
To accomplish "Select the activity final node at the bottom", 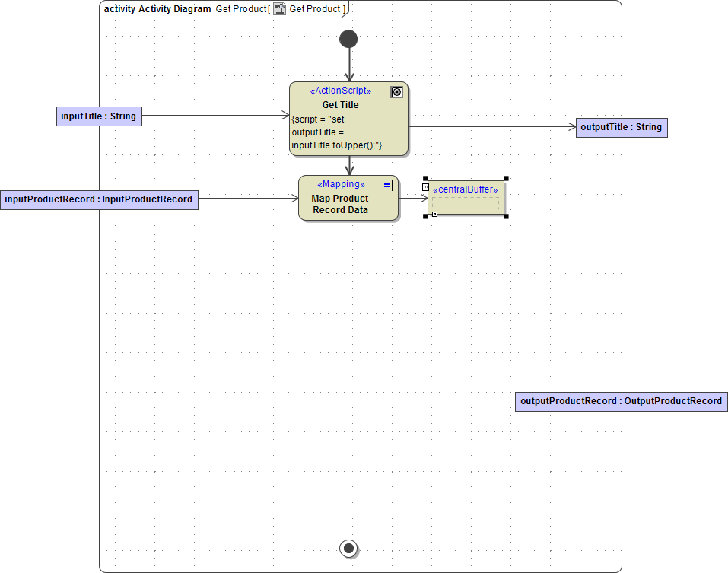I will coord(348,548).
